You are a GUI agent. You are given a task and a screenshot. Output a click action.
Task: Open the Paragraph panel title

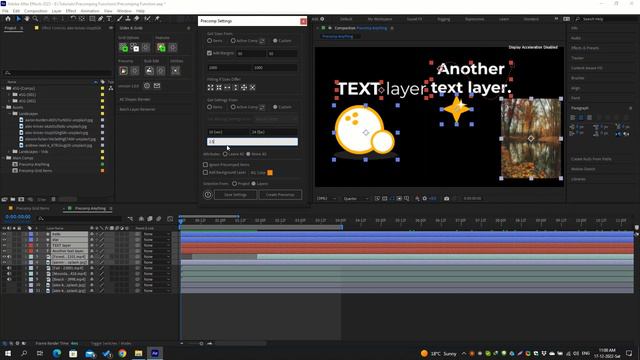(x=580, y=108)
